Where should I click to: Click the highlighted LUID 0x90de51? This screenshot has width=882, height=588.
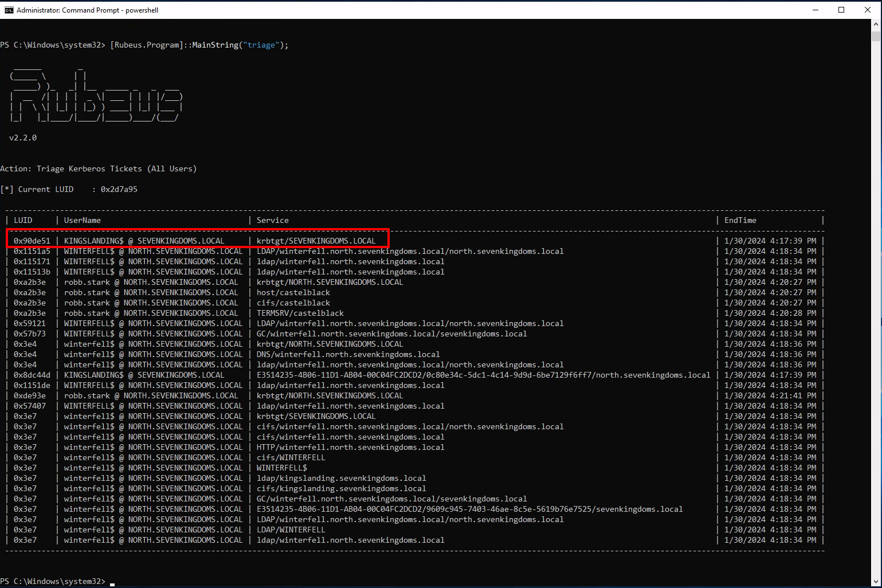tap(32, 241)
